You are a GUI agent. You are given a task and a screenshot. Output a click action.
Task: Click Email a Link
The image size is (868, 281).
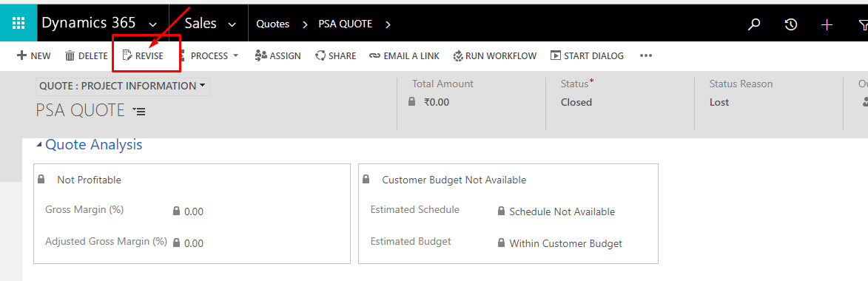(x=404, y=56)
